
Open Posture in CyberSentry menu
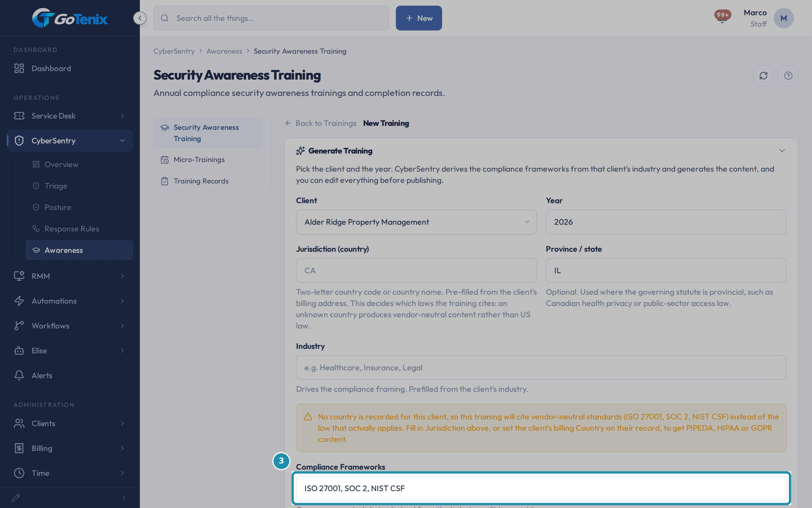click(x=79, y=207)
